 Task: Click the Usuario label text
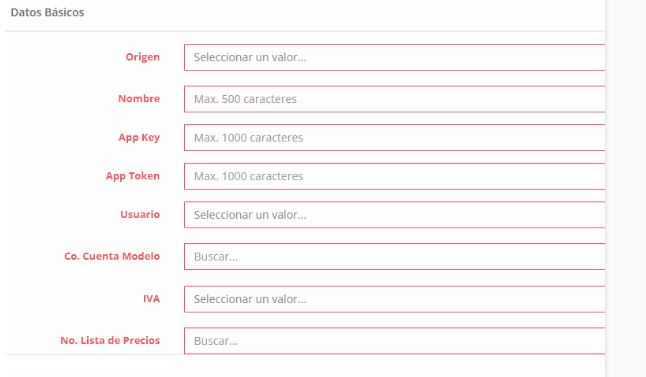click(x=140, y=214)
